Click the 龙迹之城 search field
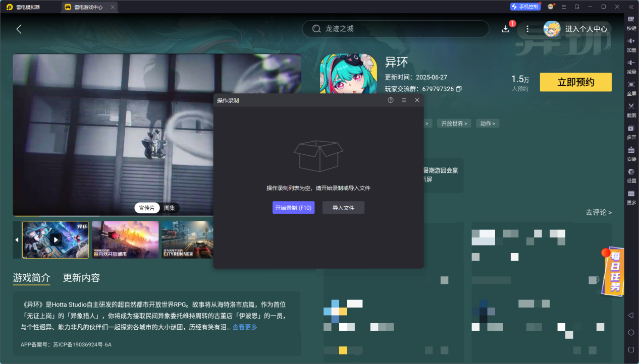639x364 pixels. click(x=395, y=29)
